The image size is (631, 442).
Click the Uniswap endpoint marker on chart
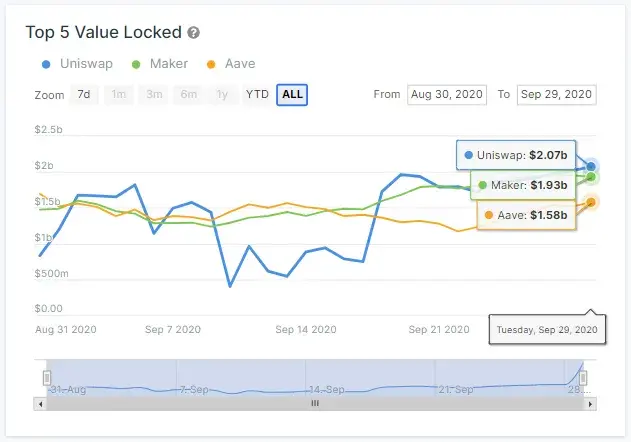[591, 166]
